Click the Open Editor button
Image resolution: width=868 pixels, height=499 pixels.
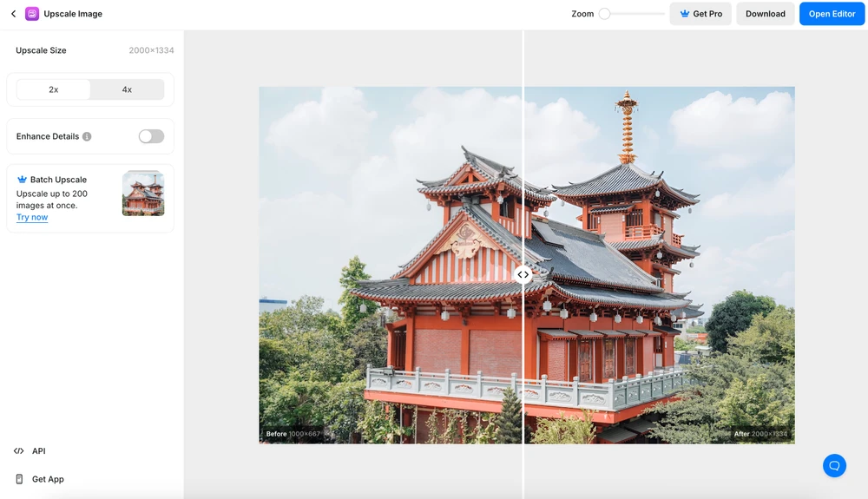coord(832,14)
